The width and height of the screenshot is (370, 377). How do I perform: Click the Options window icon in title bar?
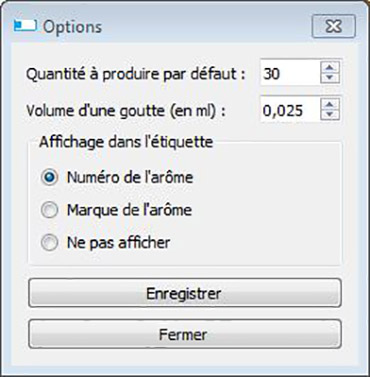pyautogui.click(x=25, y=26)
